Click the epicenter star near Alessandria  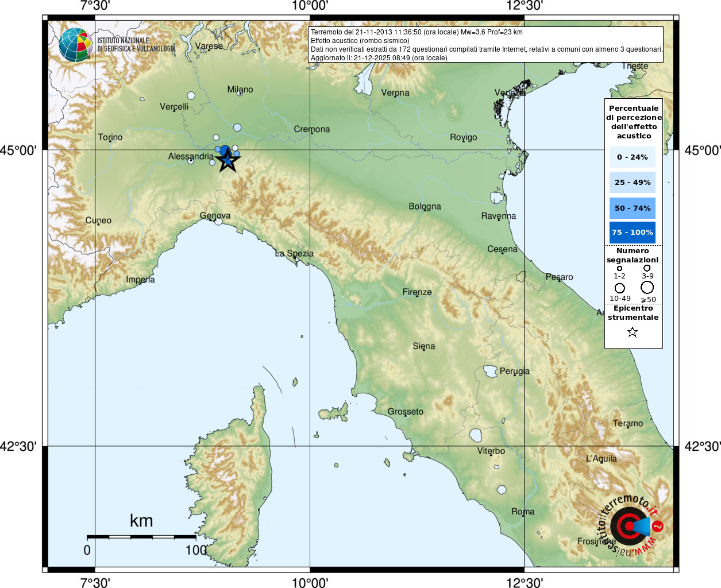(228, 160)
